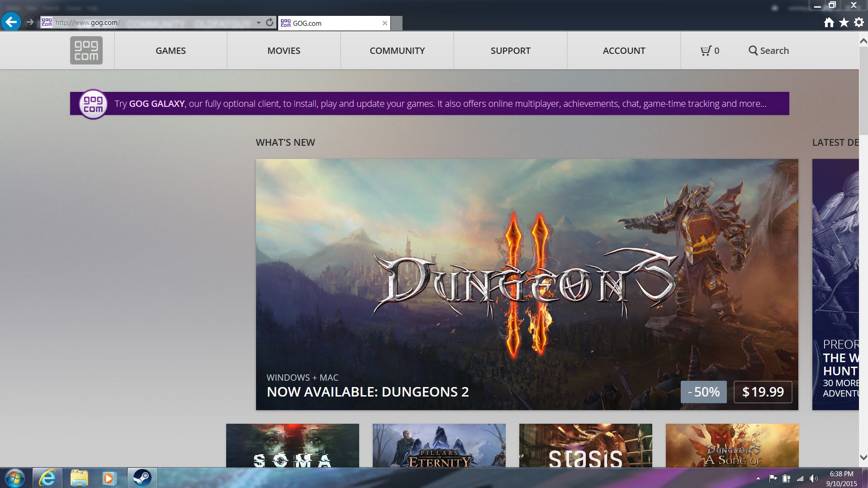Open the Witcher preorder banner on the right
868x488 pixels.
click(835, 284)
